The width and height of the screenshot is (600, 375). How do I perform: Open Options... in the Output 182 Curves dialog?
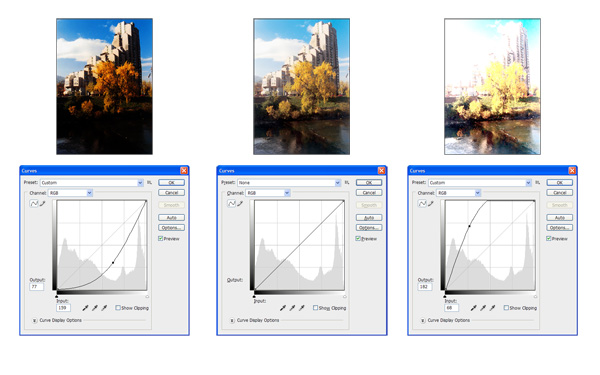click(x=559, y=228)
